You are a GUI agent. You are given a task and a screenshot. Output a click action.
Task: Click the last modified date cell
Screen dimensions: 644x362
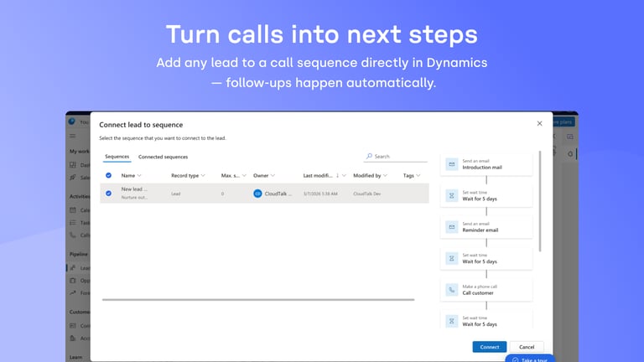click(320, 194)
